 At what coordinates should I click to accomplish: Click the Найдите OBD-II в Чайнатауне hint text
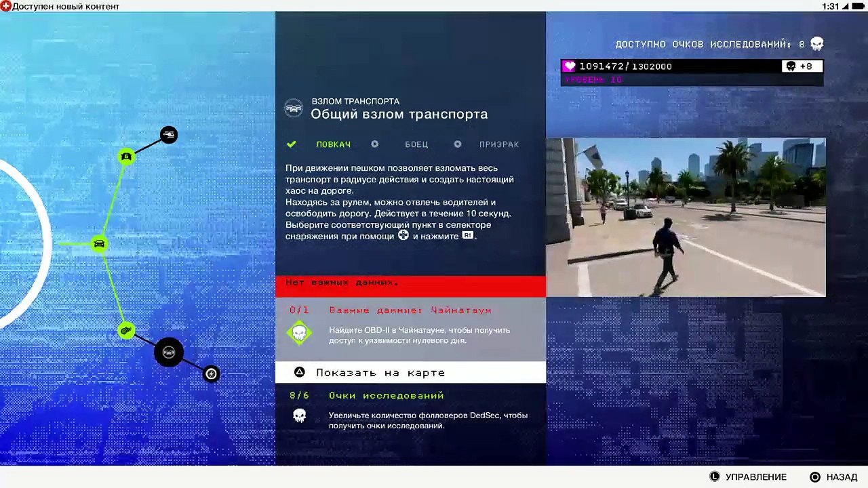419,335
